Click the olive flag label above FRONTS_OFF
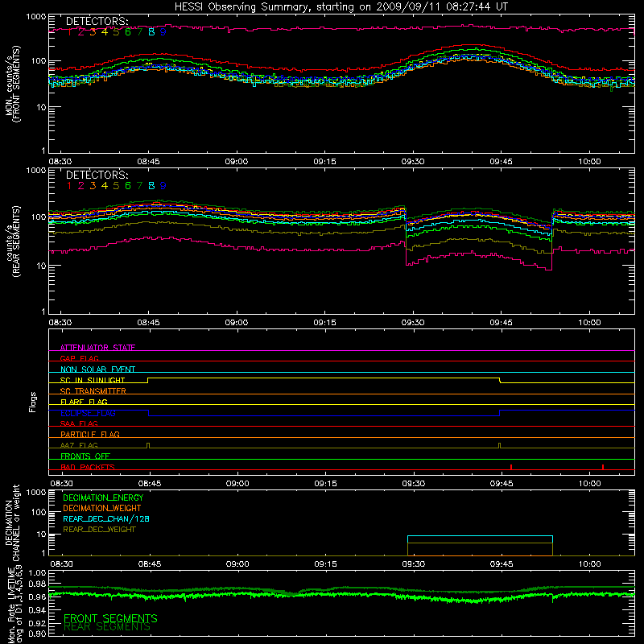 [x=79, y=445]
